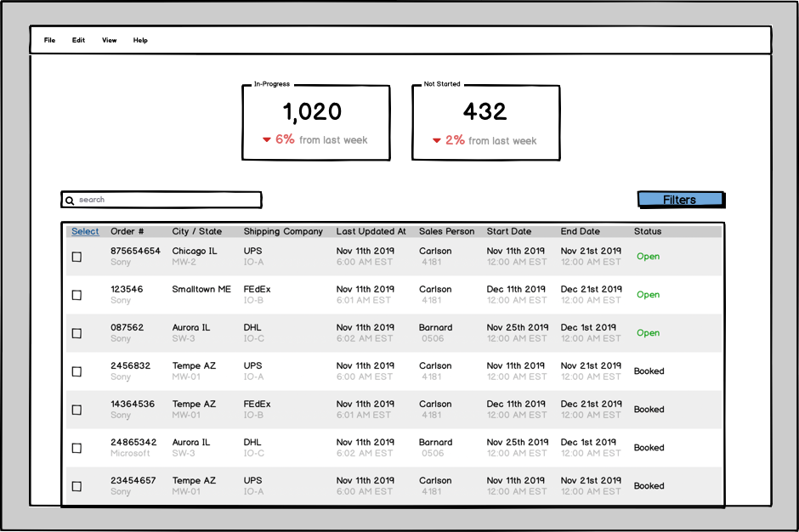
Task: Click into the search input field
Action: tap(166, 200)
